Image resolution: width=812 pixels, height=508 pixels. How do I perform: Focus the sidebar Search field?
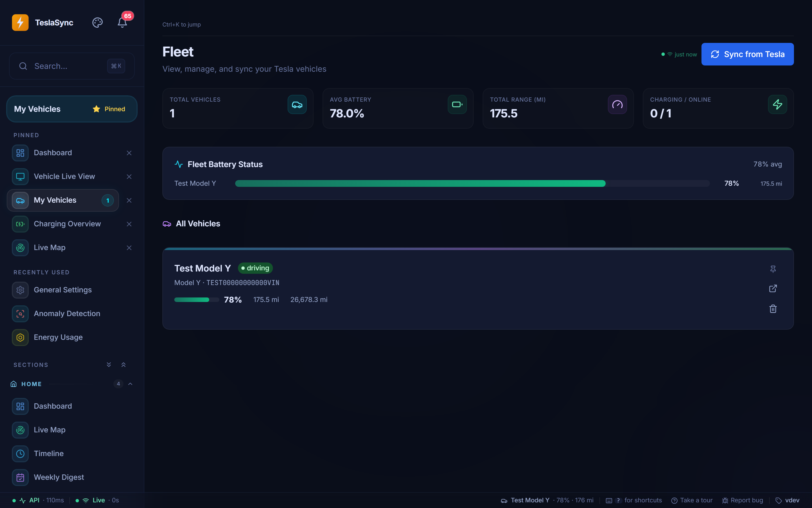point(72,66)
